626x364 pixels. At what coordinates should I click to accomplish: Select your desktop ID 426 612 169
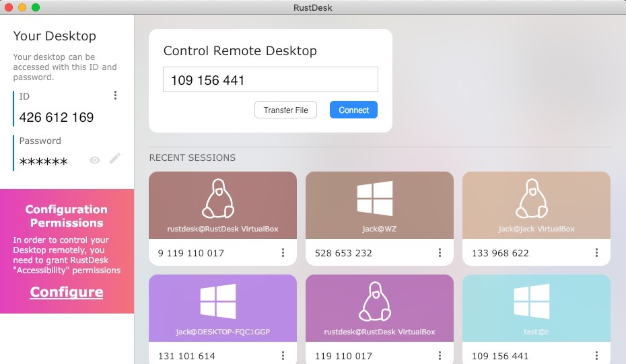[x=57, y=118]
